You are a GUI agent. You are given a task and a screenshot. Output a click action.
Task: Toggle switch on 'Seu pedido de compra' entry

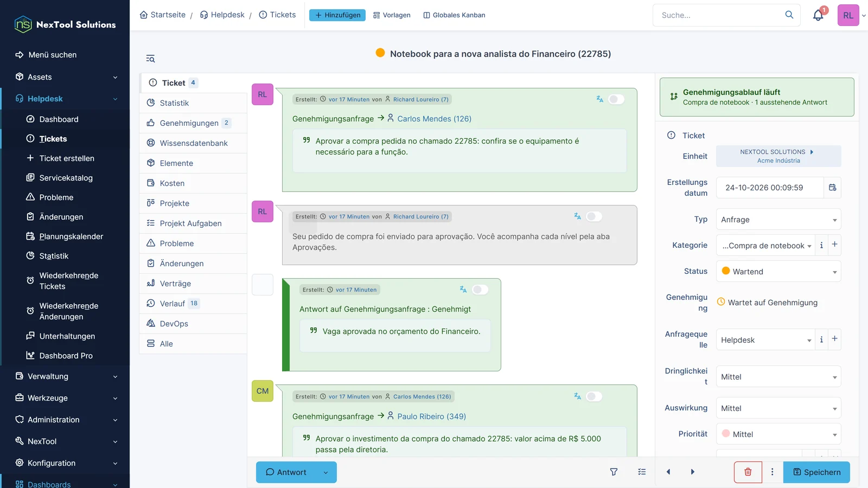click(x=594, y=216)
